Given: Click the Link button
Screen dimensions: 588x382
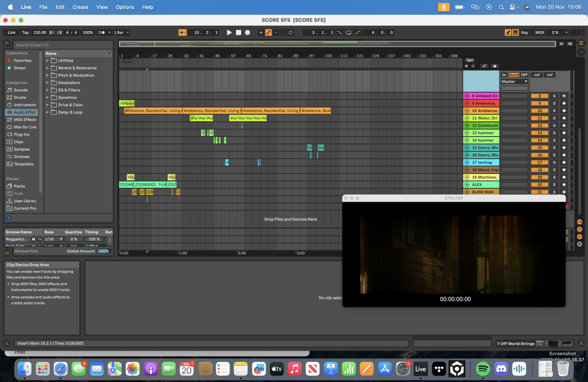Looking at the screenshot, I should click(x=11, y=33).
